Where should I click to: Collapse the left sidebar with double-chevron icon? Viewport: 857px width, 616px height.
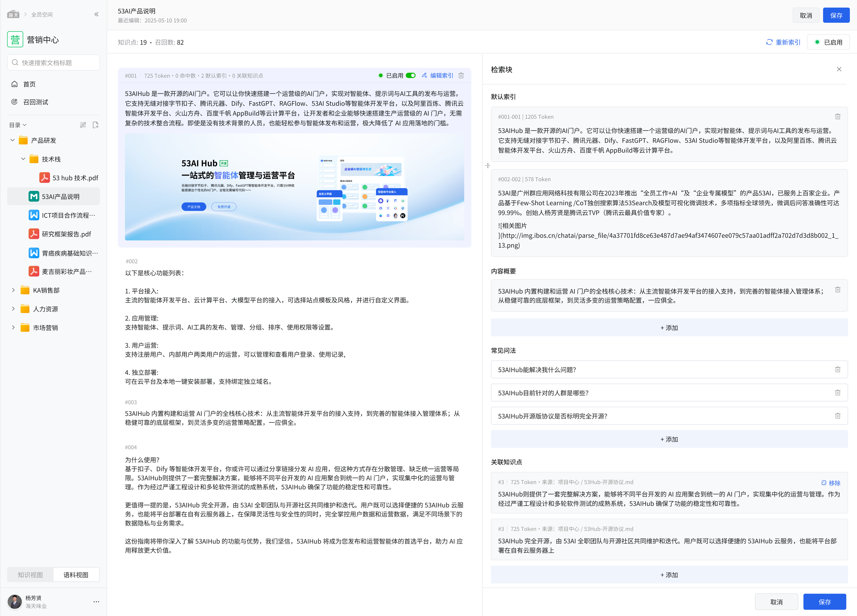coord(96,14)
